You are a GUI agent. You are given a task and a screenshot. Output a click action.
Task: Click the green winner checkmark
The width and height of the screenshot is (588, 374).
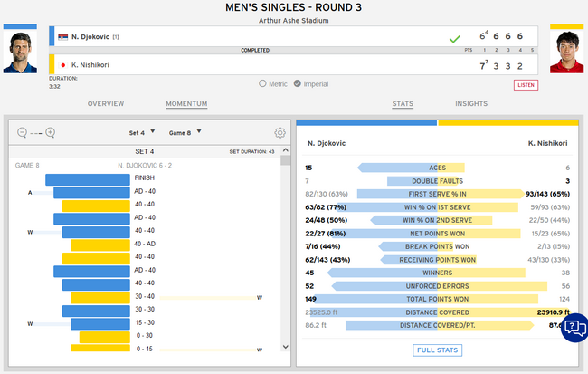pyautogui.click(x=455, y=39)
